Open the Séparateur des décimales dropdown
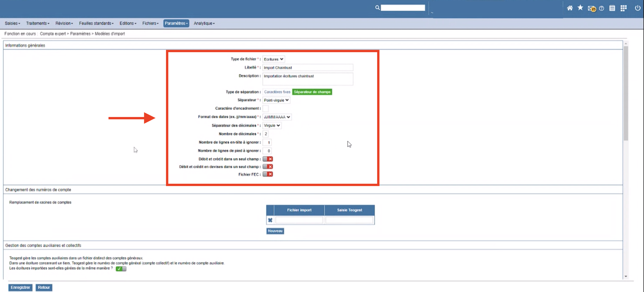 (x=272, y=125)
